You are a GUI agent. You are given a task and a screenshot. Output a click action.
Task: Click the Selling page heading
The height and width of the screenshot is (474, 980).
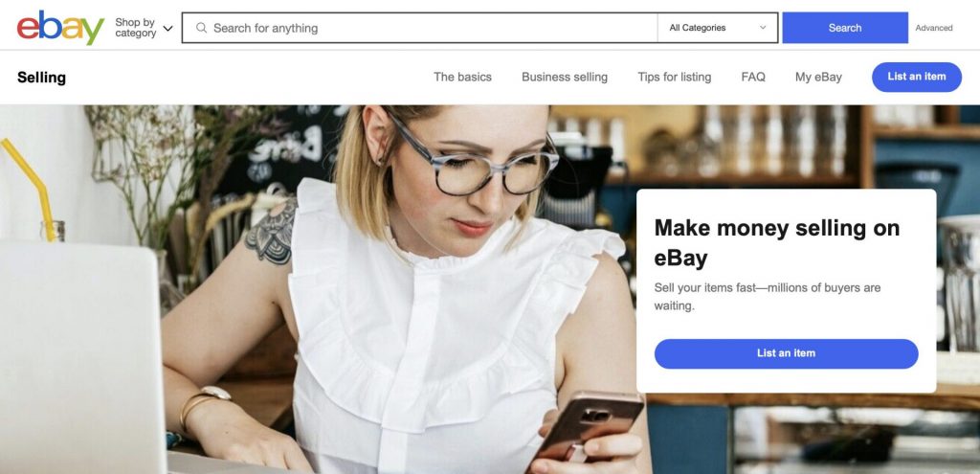tap(41, 78)
